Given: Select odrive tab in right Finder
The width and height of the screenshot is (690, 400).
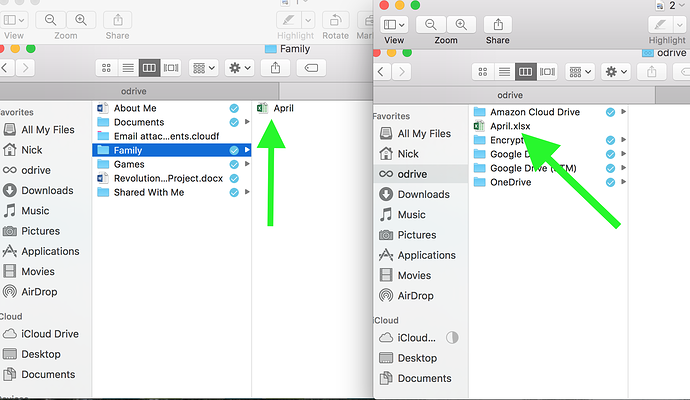Looking at the screenshot, I should click(x=510, y=95).
